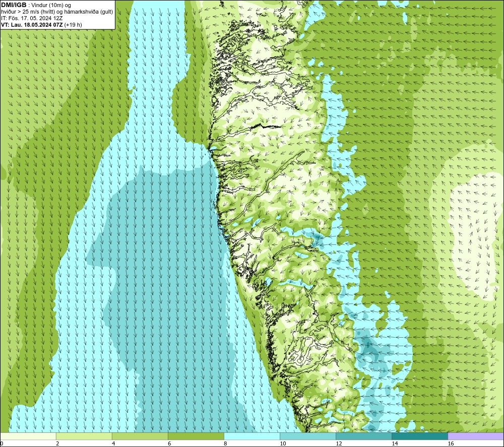
Task: Click the scale label '4'
Action: coord(113,443)
